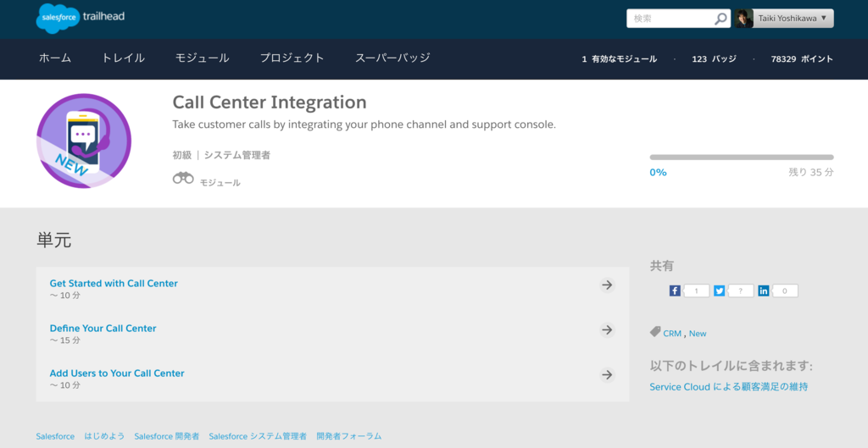This screenshot has height=448, width=868.
Task: Click the binoculars module icon
Action: tap(183, 178)
